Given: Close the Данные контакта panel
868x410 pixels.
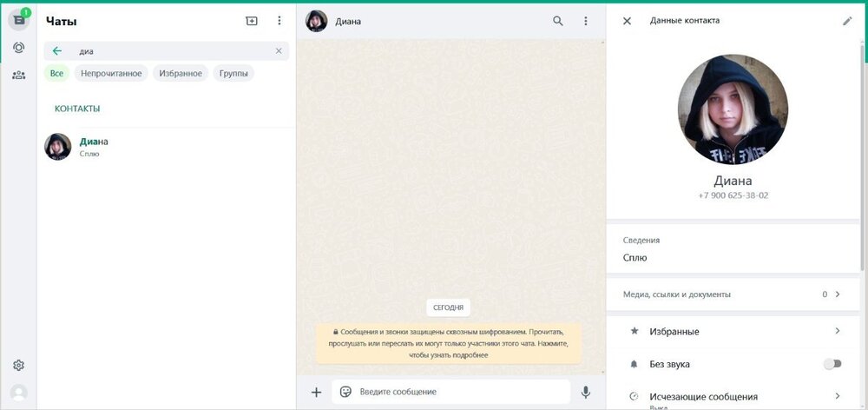Looking at the screenshot, I should (x=627, y=21).
